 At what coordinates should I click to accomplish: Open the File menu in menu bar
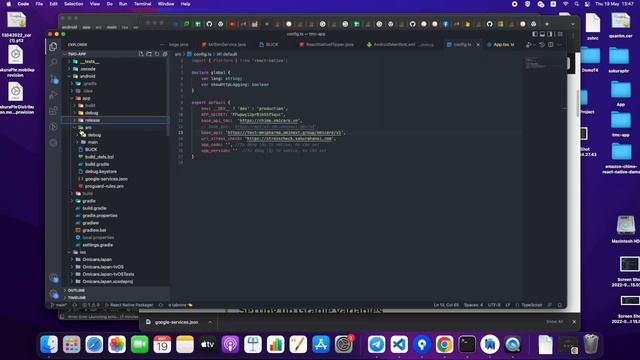point(39,4)
